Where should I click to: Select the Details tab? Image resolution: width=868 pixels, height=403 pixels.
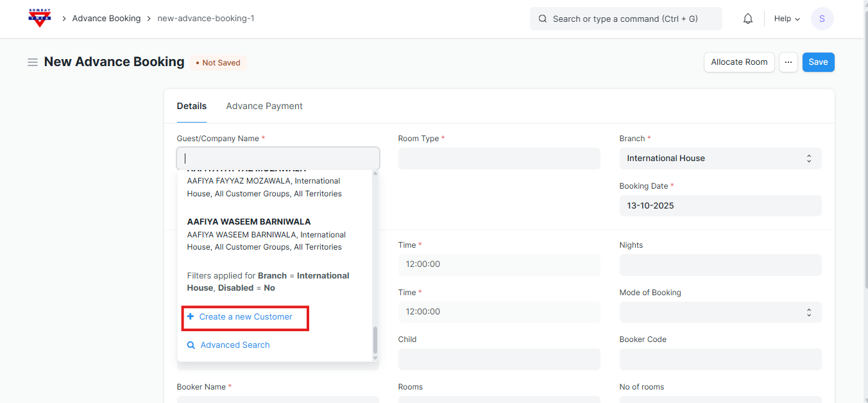coord(192,106)
